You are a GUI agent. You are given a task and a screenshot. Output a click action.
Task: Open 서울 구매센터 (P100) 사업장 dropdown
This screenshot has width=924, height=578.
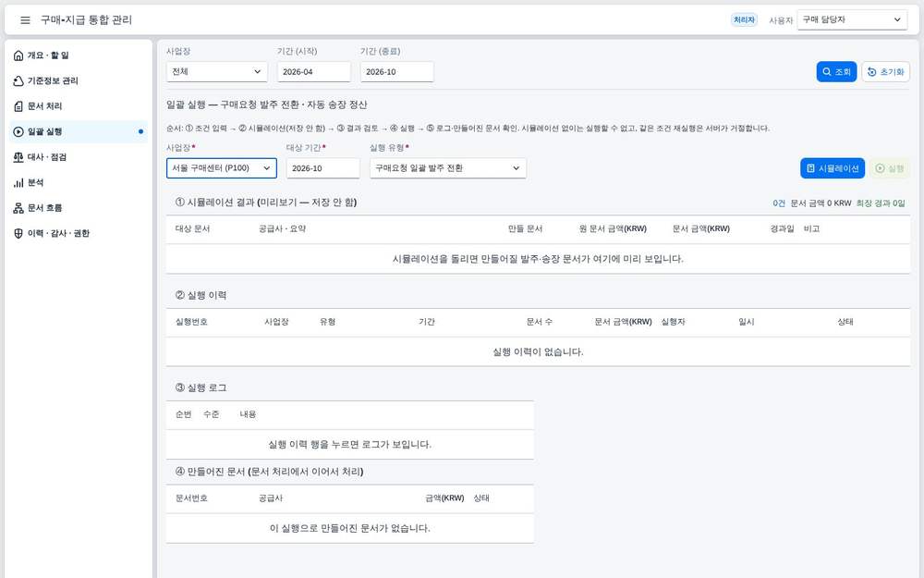point(222,168)
